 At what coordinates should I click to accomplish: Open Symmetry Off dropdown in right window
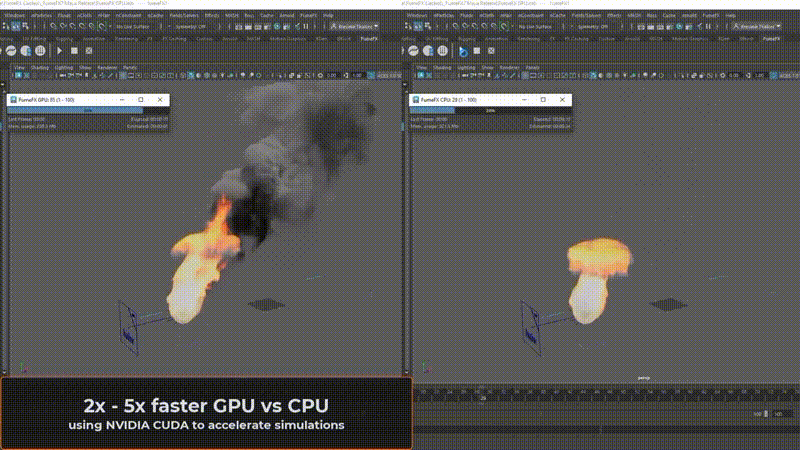coord(593,26)
